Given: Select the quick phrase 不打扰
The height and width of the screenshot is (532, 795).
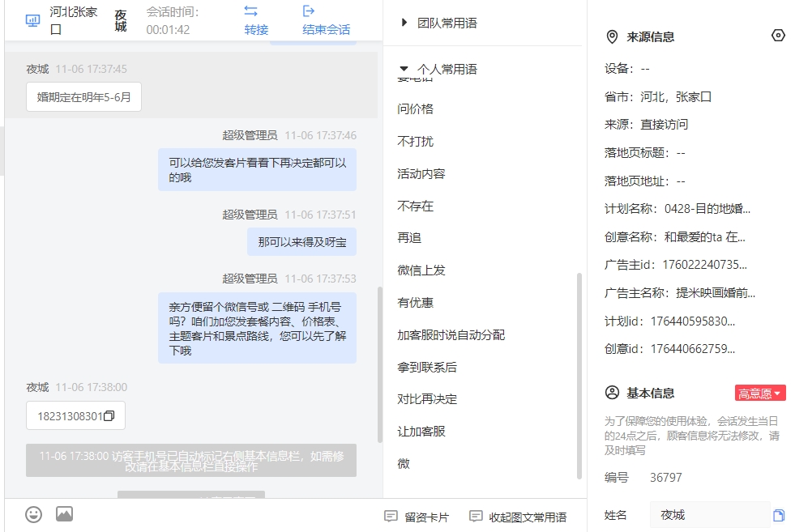Looking at the screenshot, I should click(415, 142).
